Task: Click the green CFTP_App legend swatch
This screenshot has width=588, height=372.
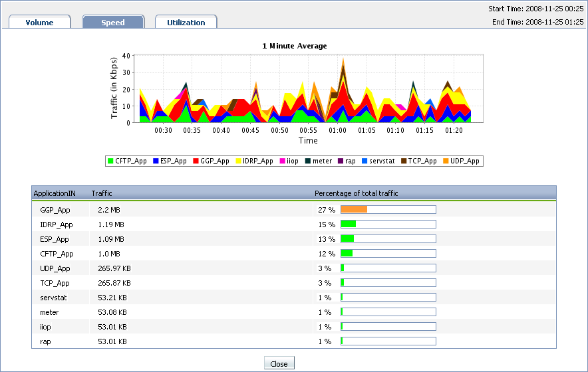Action: [110, 161]
